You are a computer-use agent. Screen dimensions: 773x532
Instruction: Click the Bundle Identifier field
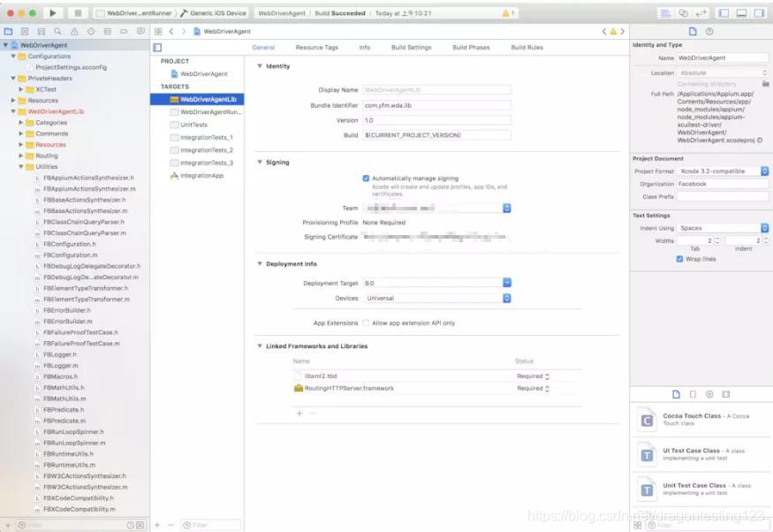[437, 105]
